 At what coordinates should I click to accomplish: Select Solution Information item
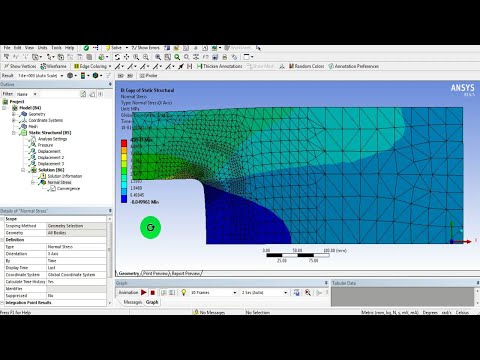64,176
